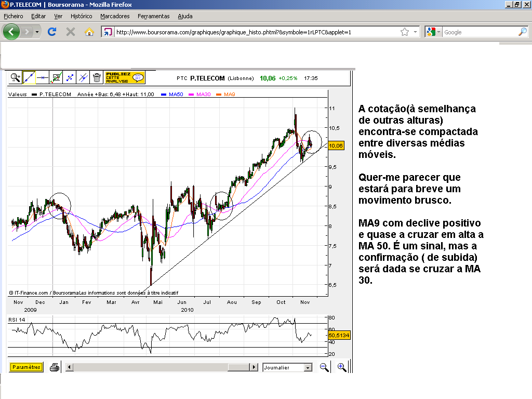Click the printer icon below the chart

(54, 367)
